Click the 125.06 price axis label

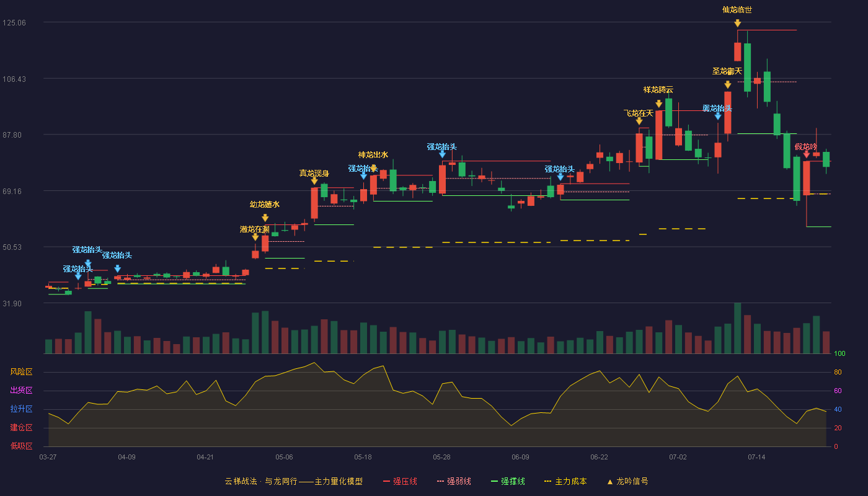[14, 23]
